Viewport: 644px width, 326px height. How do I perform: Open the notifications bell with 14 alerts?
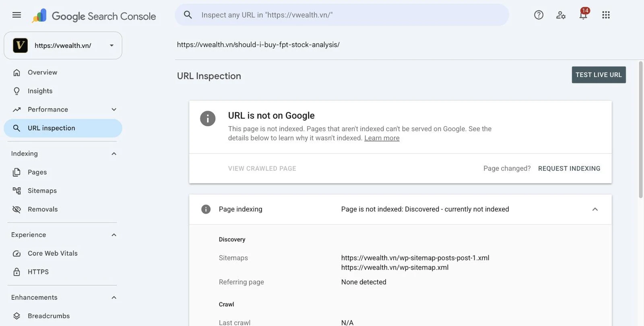pos(583,15)
